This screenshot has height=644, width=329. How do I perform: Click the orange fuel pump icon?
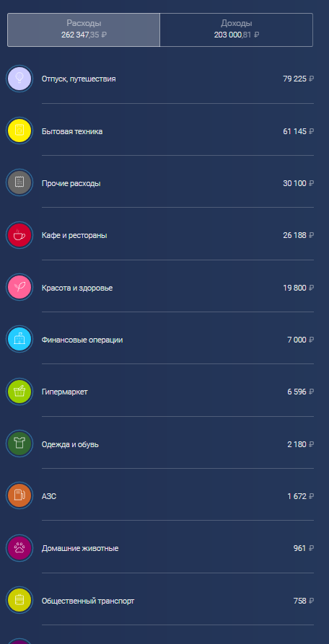(19, 496)
